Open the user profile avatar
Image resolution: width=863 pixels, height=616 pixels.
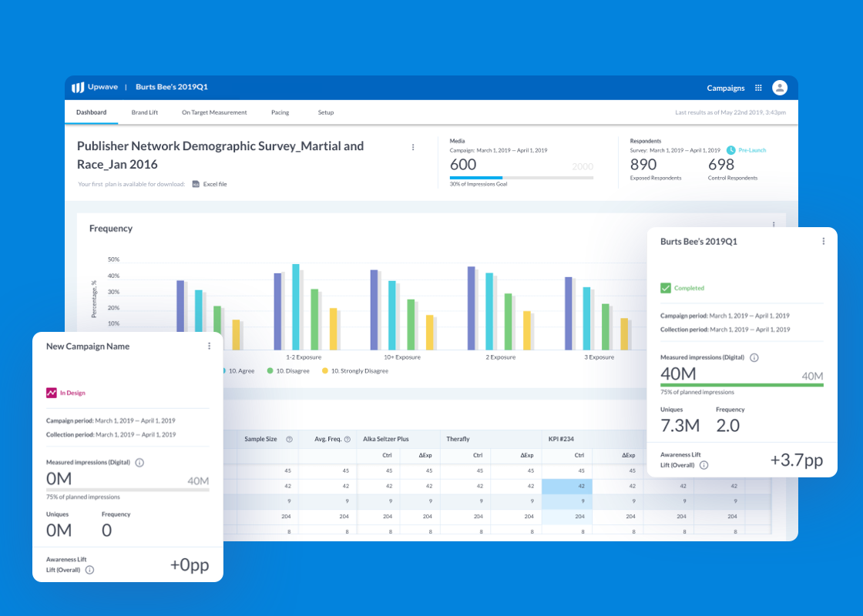point(780,88)
